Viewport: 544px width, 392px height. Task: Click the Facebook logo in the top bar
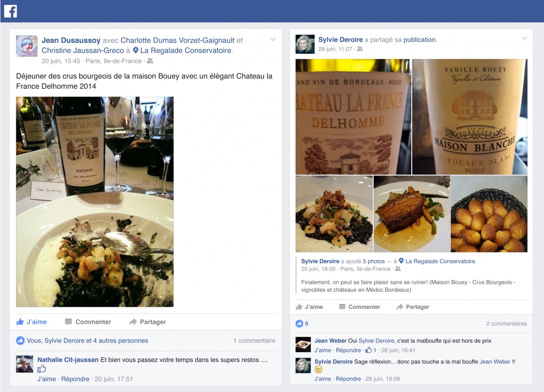coord(10,11)
